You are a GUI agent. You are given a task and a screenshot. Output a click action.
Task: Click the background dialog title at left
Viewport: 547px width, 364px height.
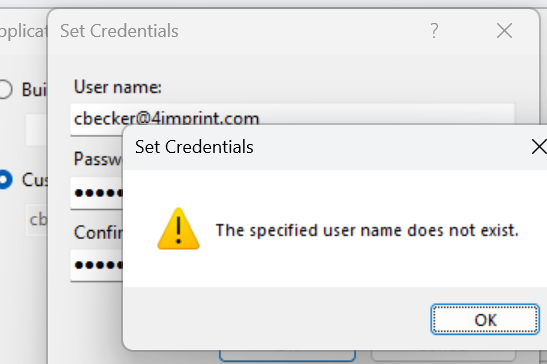[x=23, y=31]
